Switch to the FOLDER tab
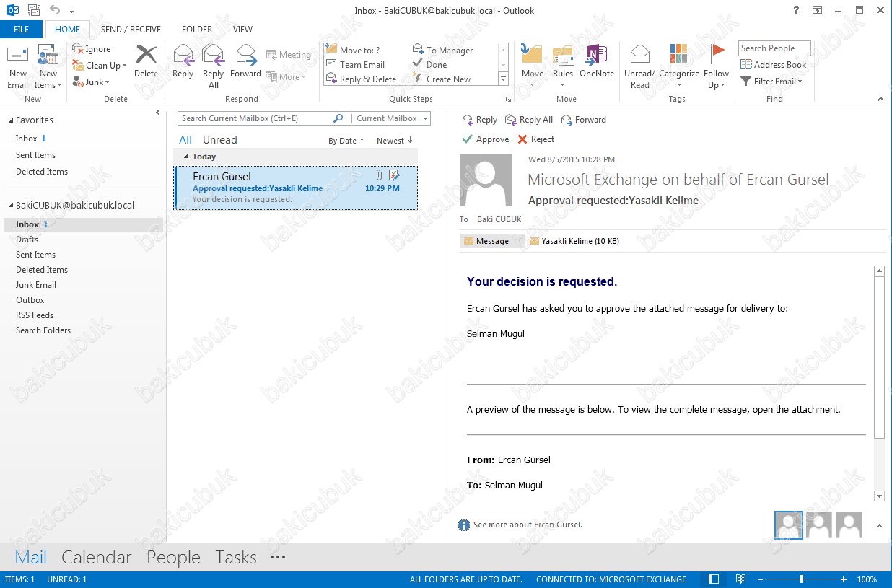This screenshot has width=892, height=588. [x=197, y=30]
